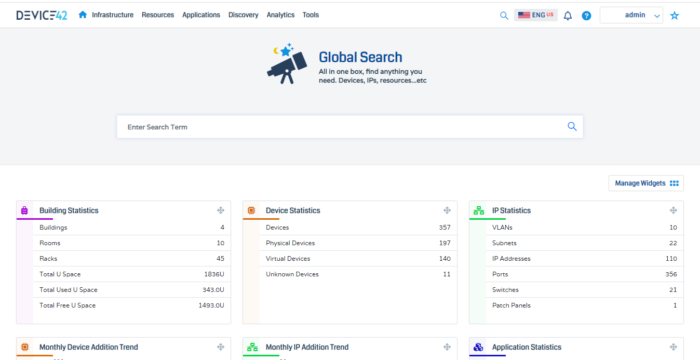Click the Application Statistics move handle
700x360 pixels.
point(673,347)
